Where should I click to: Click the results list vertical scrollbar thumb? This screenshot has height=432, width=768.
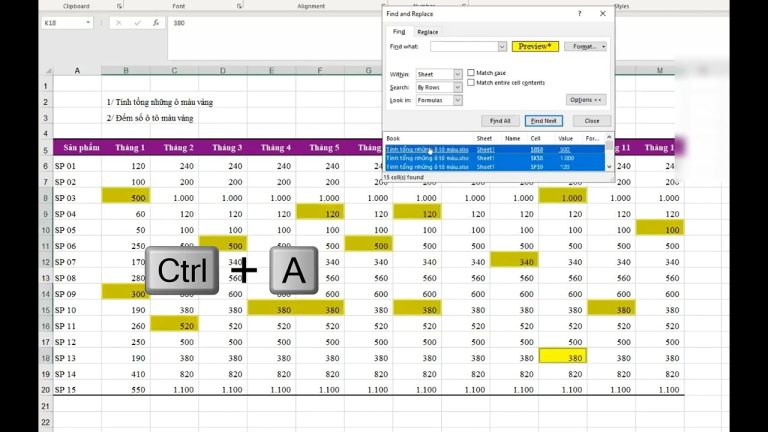[x=609, y=145]
